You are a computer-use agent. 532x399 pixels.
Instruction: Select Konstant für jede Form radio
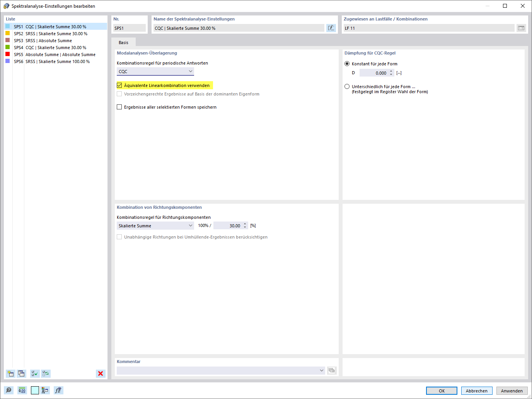tap(347, 64)
